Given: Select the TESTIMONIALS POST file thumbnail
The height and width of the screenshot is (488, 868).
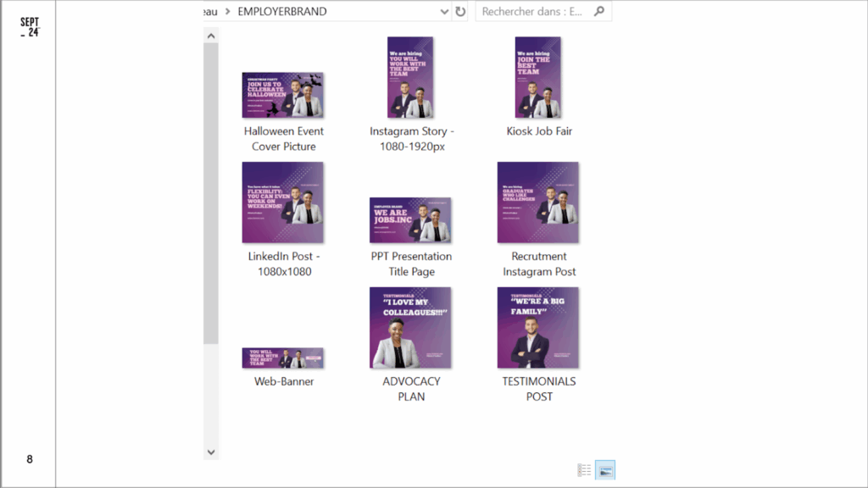Looking at the screenshot, I should pos(538,328).
